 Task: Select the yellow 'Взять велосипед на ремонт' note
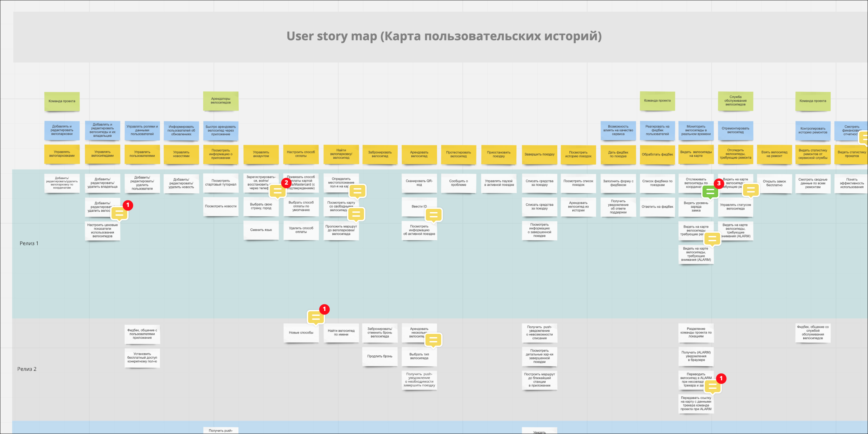(x=774, y=154)
